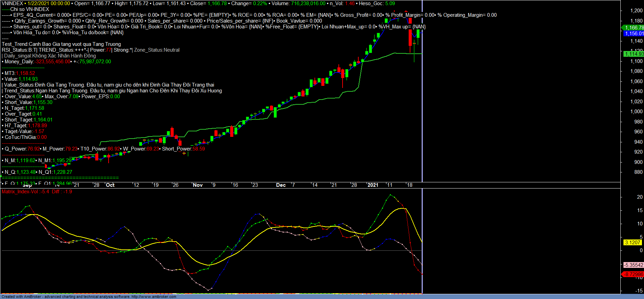Click the Dec month marker on time axis
The image size is (644, 299).
point(281,185)
